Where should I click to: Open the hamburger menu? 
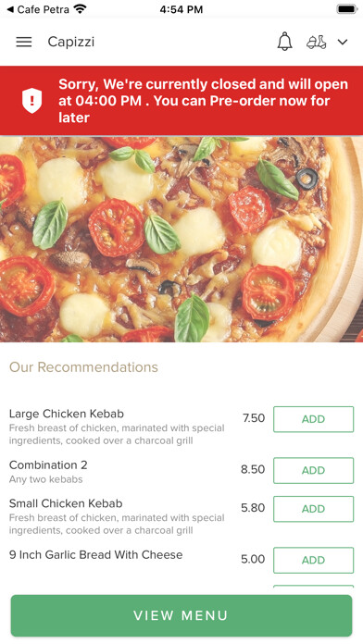click(x=24, y=42)
